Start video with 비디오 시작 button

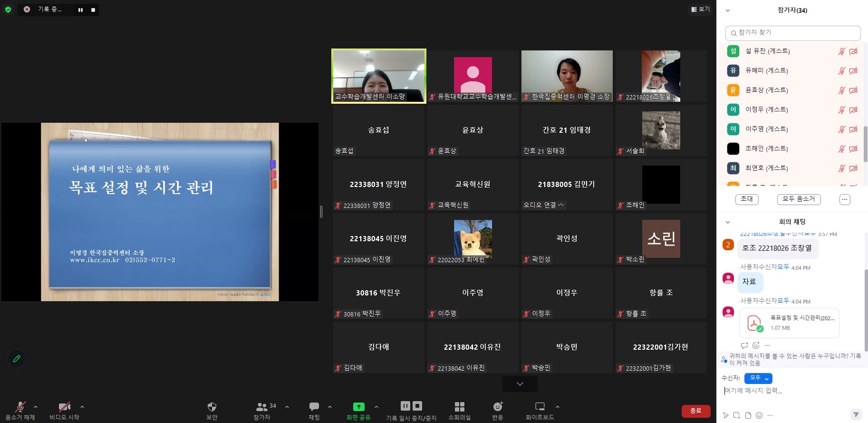coord(64,407)
